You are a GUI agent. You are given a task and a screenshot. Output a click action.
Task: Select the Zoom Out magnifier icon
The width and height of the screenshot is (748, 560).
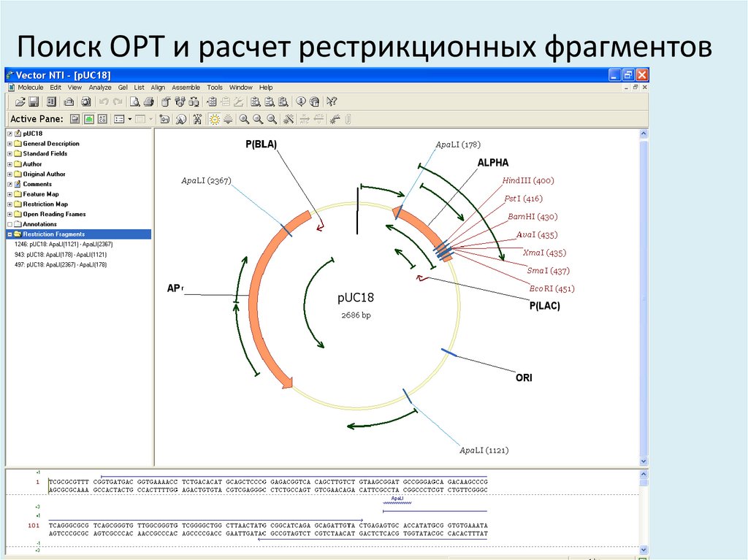coord(258,118)
